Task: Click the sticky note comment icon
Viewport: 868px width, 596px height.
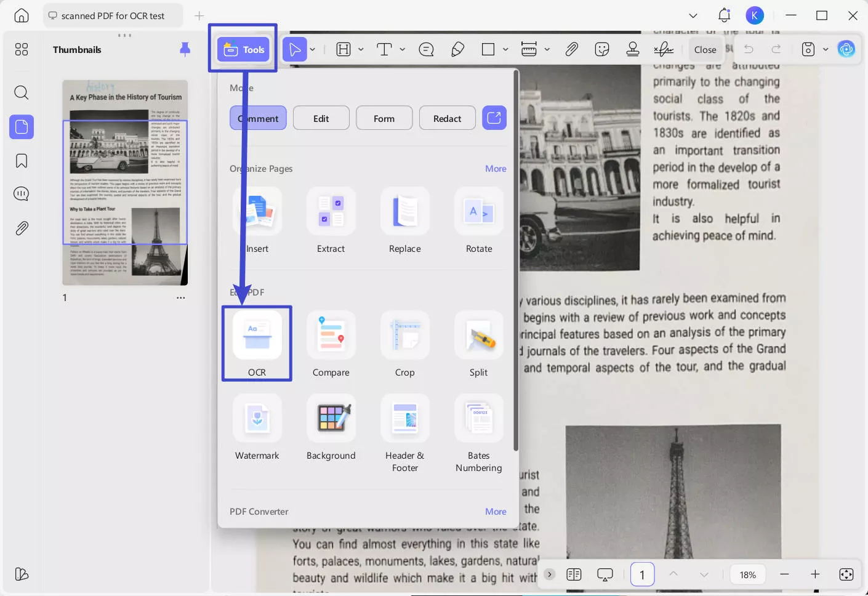Action: [426, 49]
